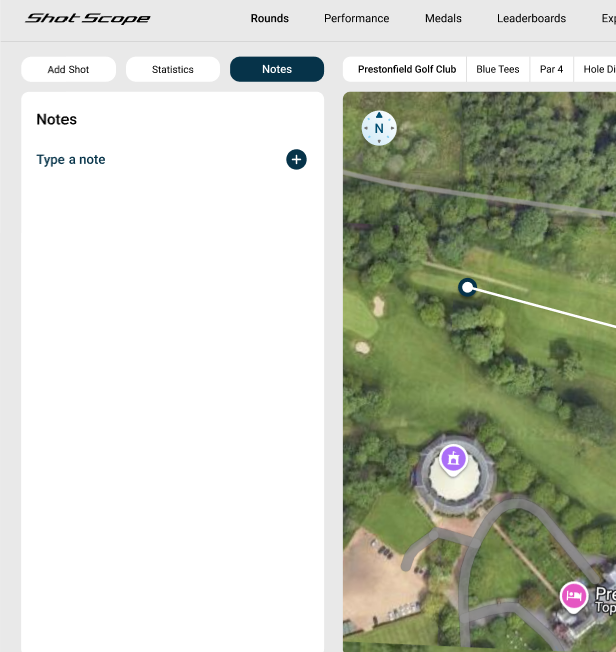Select the Notes tab
Image resolution: width=616 pixels, height=652 pixels.
coord(277,69)
